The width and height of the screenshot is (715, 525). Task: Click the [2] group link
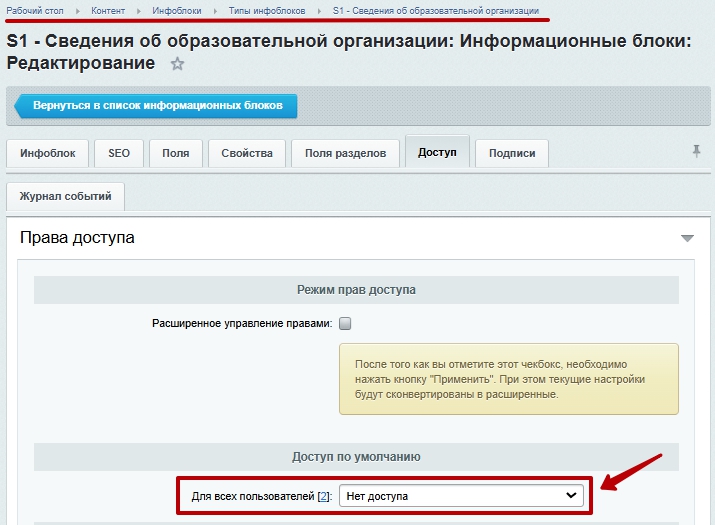tap(323, 496)
